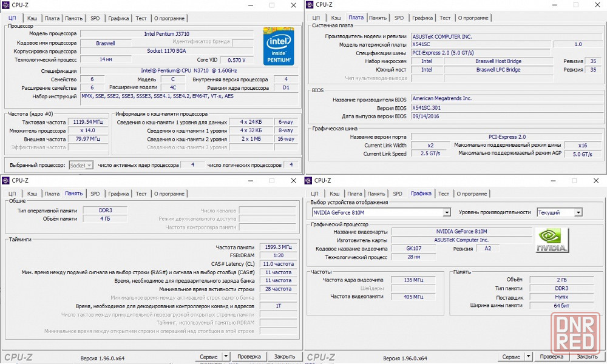The width and height of the screenshot is (607, 364).
Task: Select the Socket 1170 BGA package field
Action: [x=167, y=51]
